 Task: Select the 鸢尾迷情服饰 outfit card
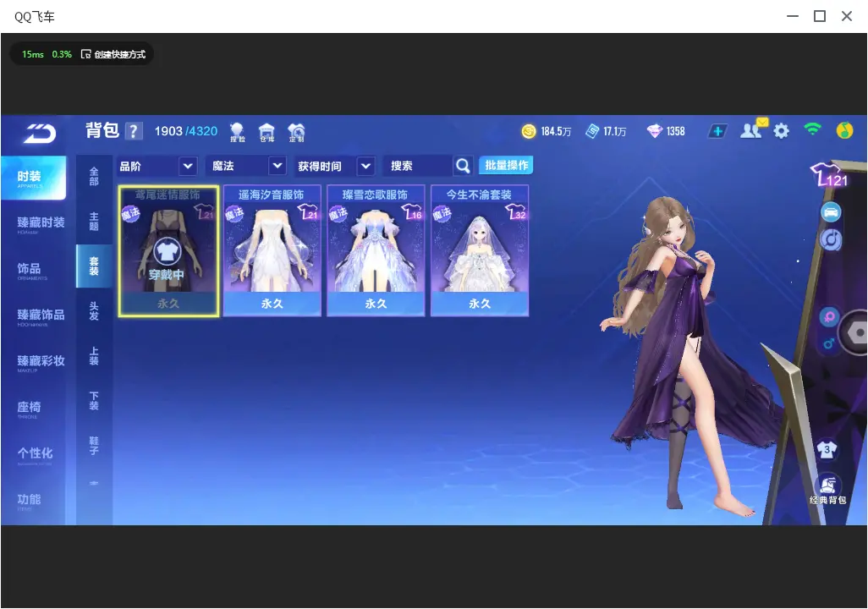(168, 251)
